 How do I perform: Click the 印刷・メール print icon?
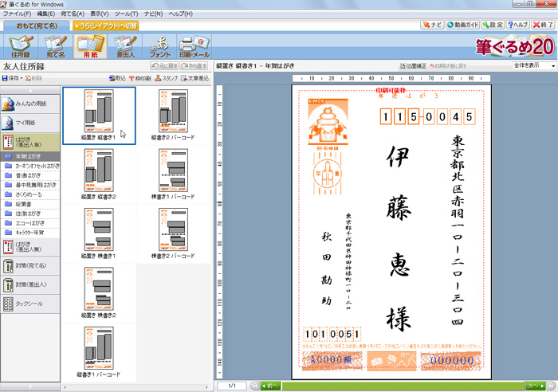click(x=195, y=46)
